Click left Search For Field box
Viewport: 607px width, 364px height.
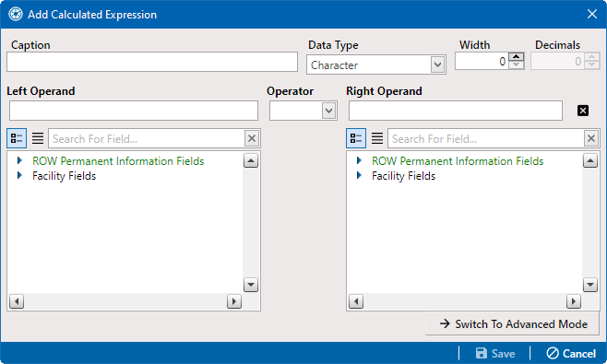click(147, 138)
